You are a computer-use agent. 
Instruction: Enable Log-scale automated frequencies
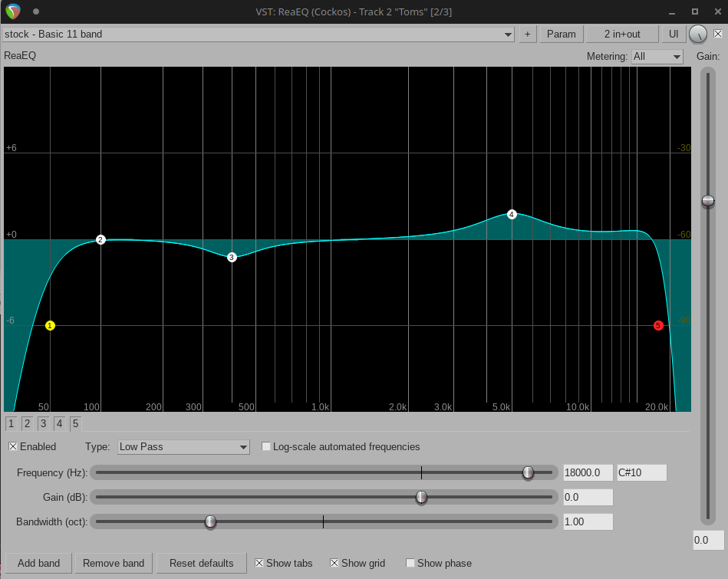(267, 446)
